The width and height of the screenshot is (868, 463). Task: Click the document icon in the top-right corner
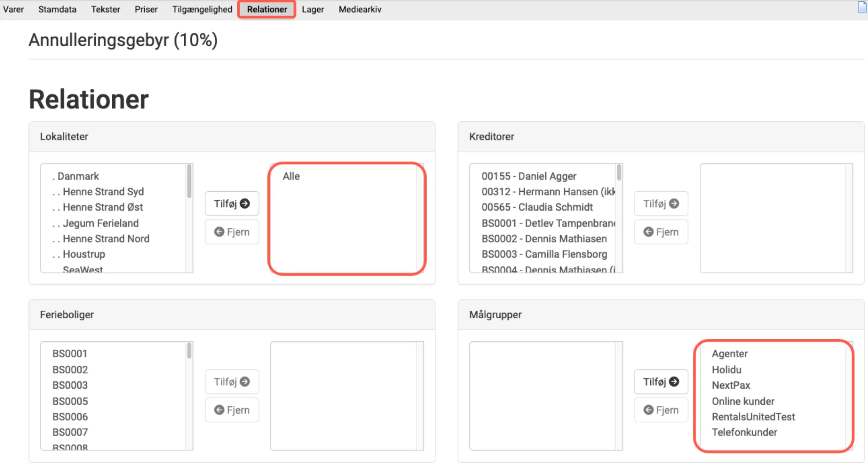(x=862, y=7)
